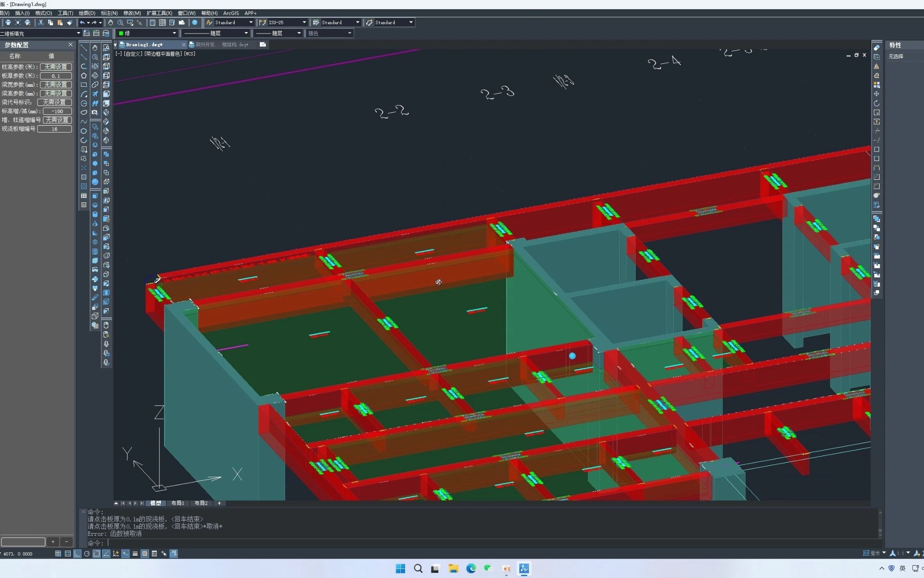Click the 无需设置 button for 柱高参数
The image size is (924, 578).
pyautogui.click(x=56, y=67)
